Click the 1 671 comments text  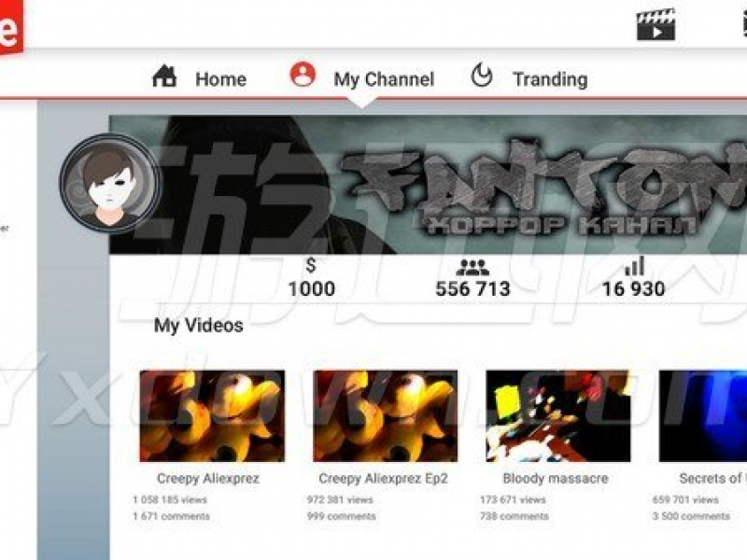click(x=171, y=516)
